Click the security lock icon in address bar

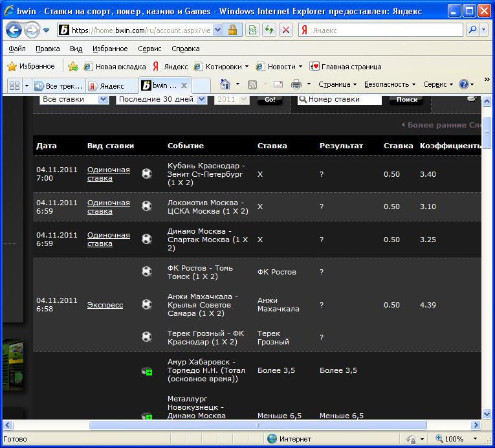point(233,30)
